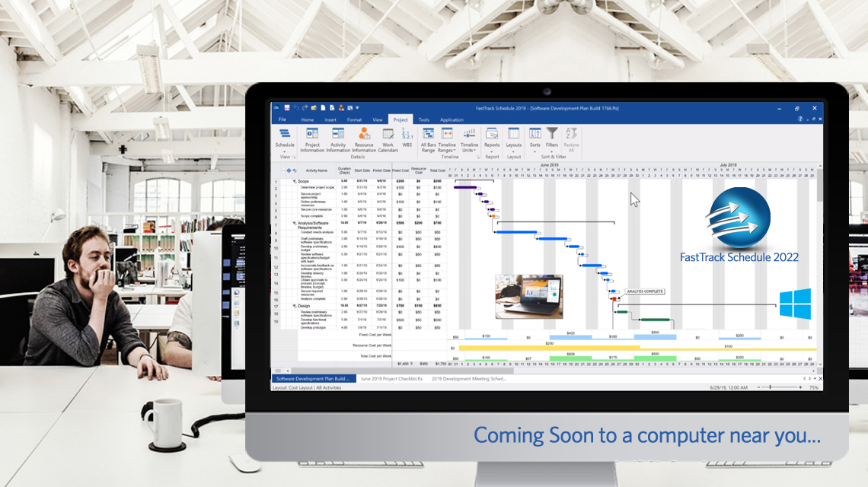
Task: Open Resource Information
Action: tap(364, 137)
